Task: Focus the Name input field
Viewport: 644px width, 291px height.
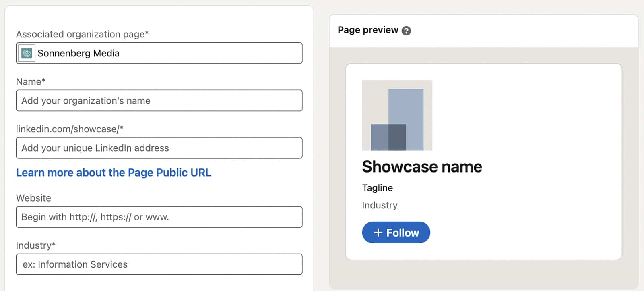Action: point(159,100)
